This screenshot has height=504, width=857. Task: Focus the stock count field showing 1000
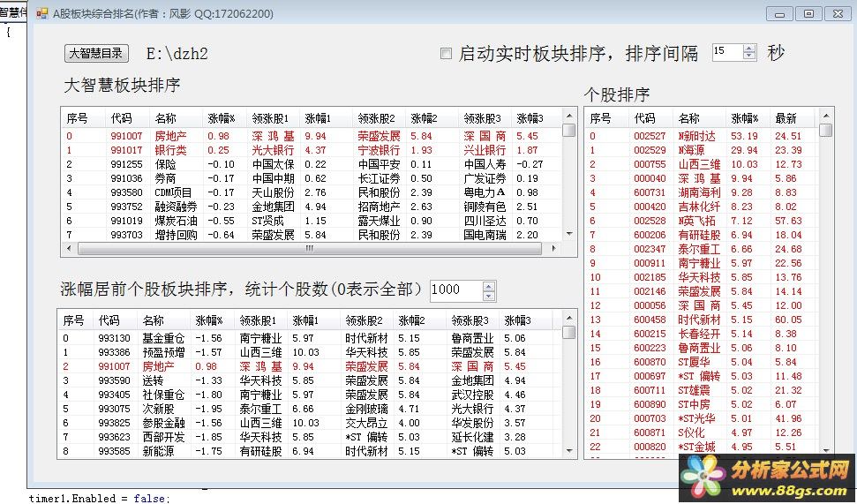(456, 290)
